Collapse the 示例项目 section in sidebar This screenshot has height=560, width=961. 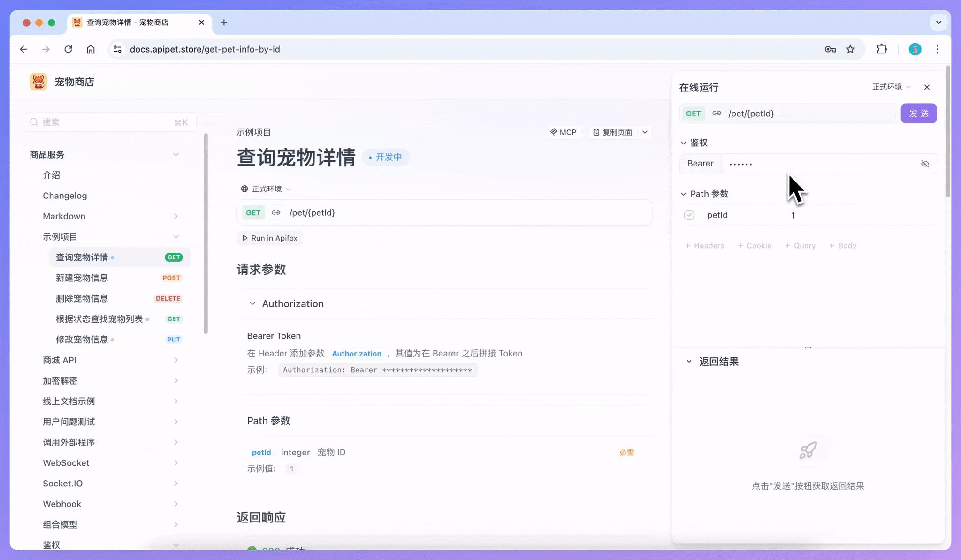click(176, 236)
